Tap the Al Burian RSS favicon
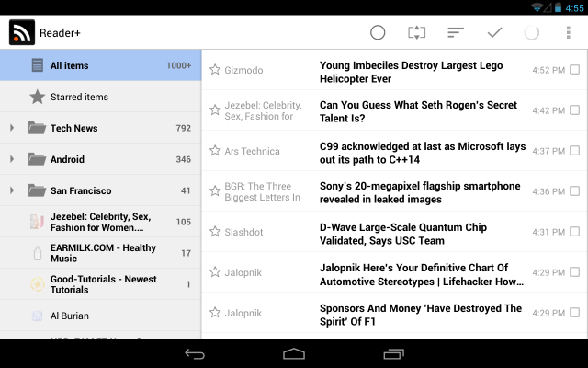This screenshot has height=368, width=588. tap(37, 316)
